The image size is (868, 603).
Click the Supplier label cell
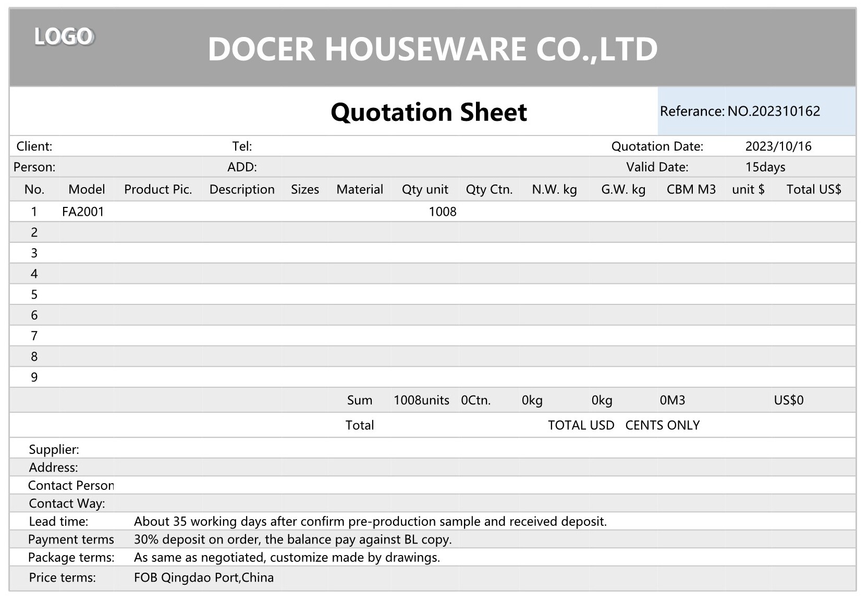[x=54, y=450]
